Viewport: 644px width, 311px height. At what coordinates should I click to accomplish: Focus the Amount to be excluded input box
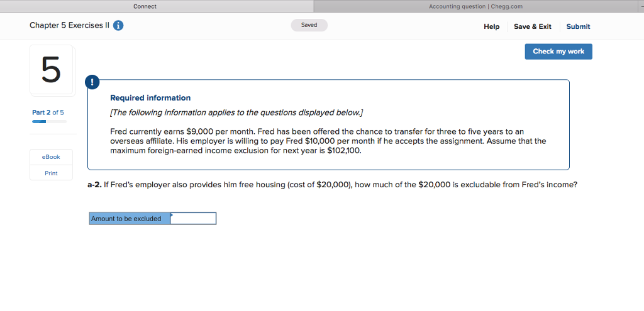[x=194, y=219]
